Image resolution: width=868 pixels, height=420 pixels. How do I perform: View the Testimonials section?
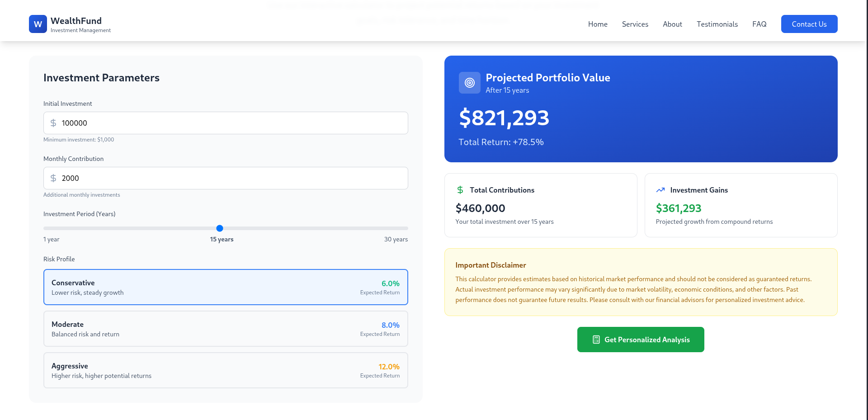pos(717,24)
